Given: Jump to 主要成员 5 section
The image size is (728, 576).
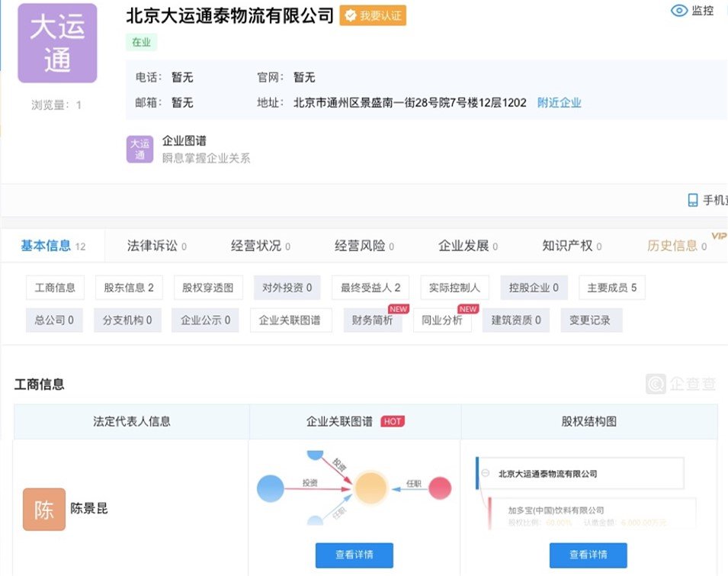Looking at the screenshot, I should (x=612, y=288).
